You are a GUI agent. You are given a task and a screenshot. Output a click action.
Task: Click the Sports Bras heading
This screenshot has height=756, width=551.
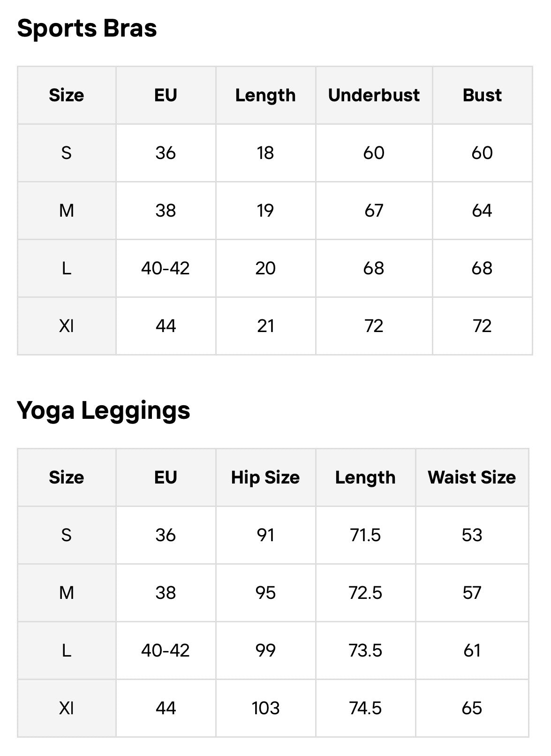(87, 28)
